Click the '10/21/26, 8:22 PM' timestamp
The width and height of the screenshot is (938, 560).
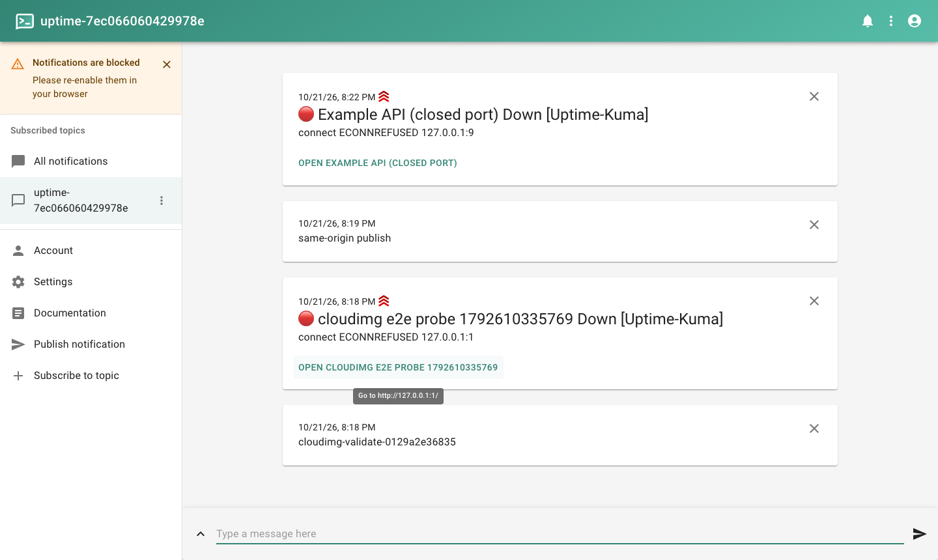pos(337,97)
